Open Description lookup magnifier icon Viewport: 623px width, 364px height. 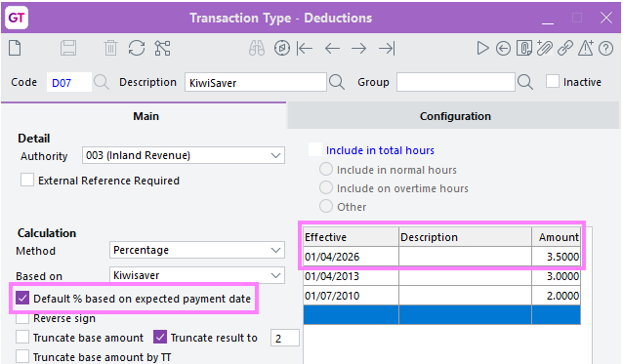coord(337,82)
